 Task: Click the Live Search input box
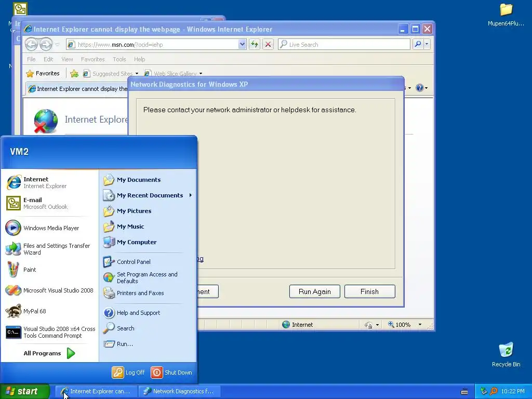344,45
